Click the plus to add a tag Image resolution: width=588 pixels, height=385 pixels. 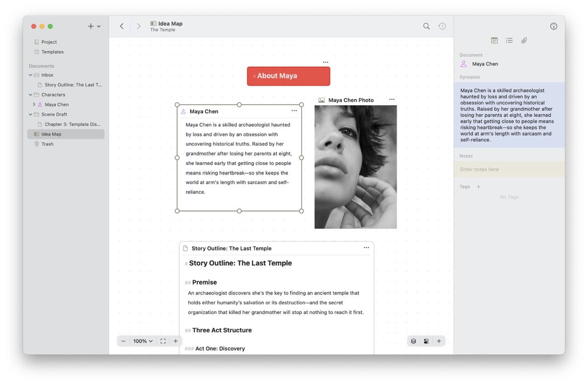click(x=478, y=187)
